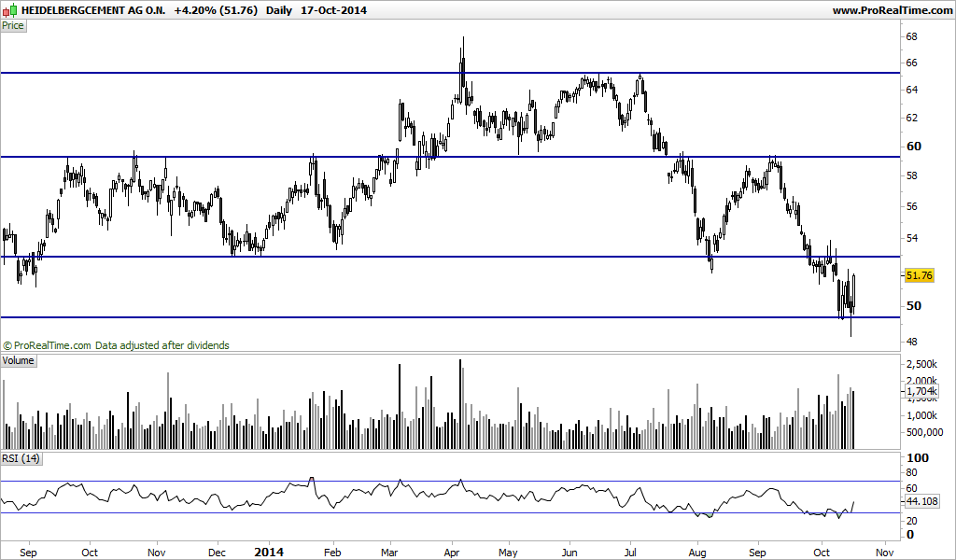This screenshot has height=560, width=956.
Task: Click the candlestick icon beside HEIDELBERGCEMENT title
Action: (x=9, y=10)
